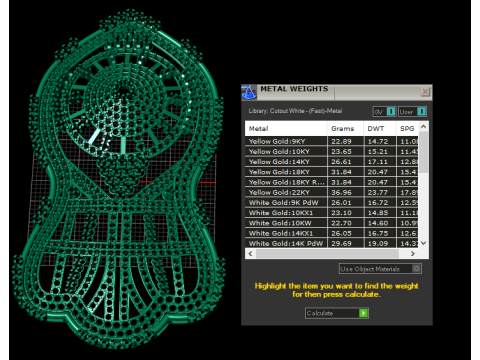This screenshot has height=360, width=480.
Task: Close the Metal Weights panel
Action: 425,92
